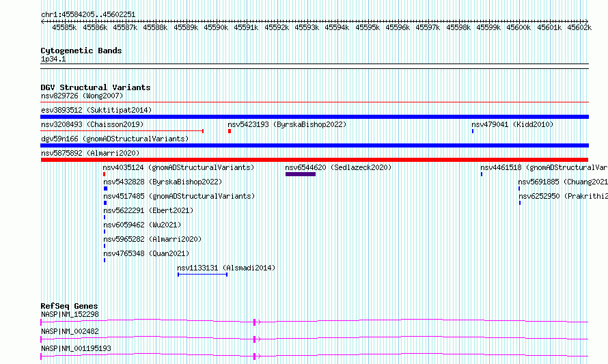Click the 45602k ruler tick label

pyautogui.click(x=579, y=27)
